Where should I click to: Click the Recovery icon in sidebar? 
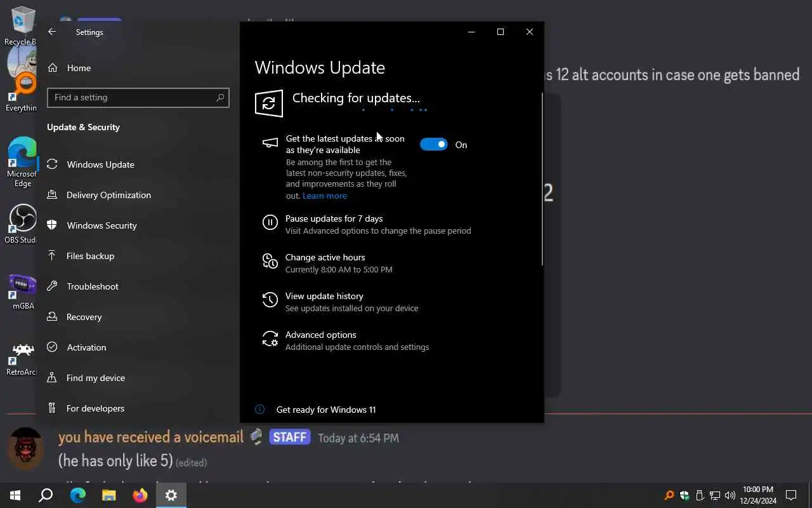[53, 317]
